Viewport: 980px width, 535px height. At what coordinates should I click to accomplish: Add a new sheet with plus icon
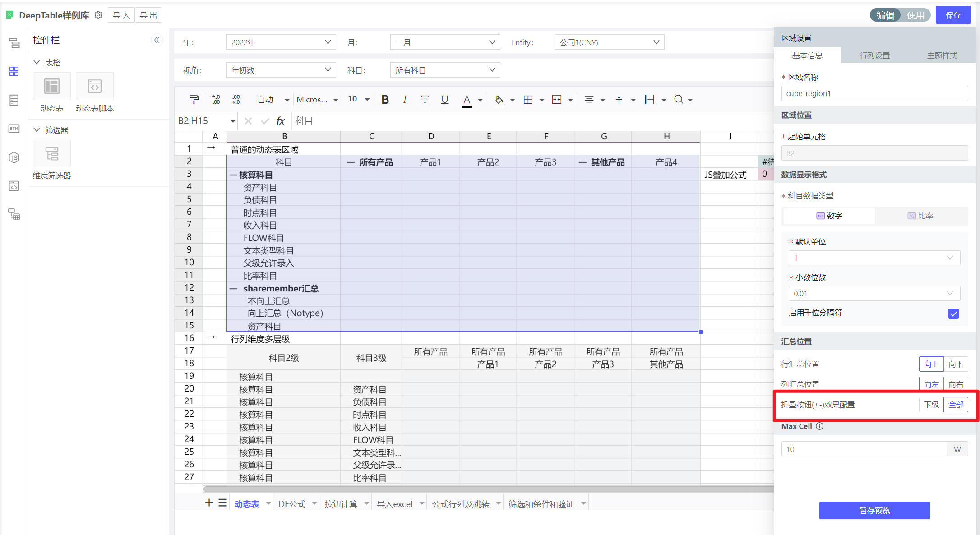click(209, 503)
